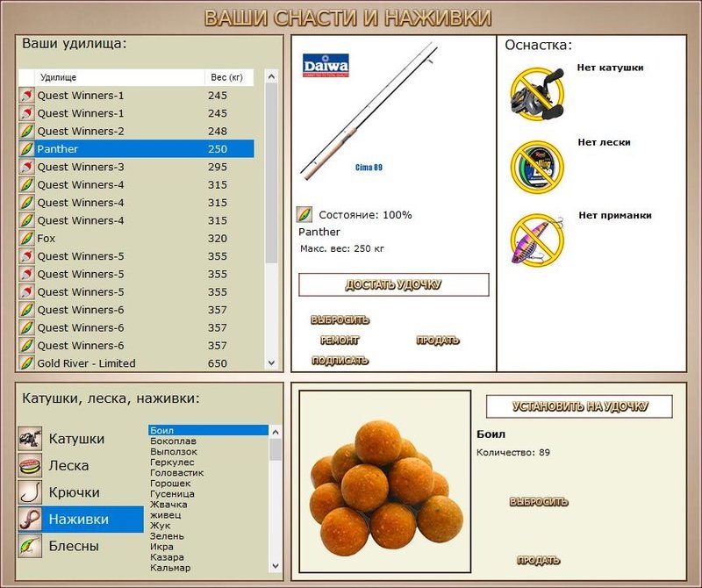702x588 pixels.
Task: Select the Катушки reel category icon
Action: 30,439
